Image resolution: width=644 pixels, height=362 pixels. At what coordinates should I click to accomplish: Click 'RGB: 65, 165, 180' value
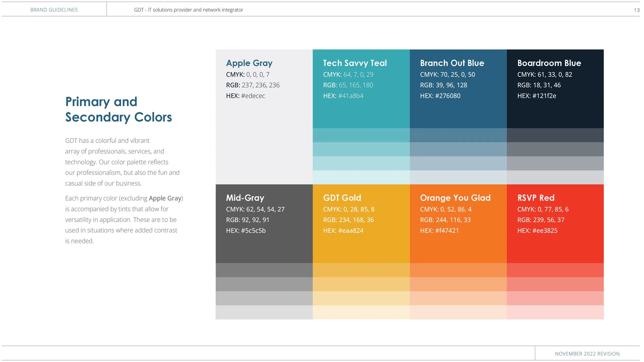click(348, 85)
